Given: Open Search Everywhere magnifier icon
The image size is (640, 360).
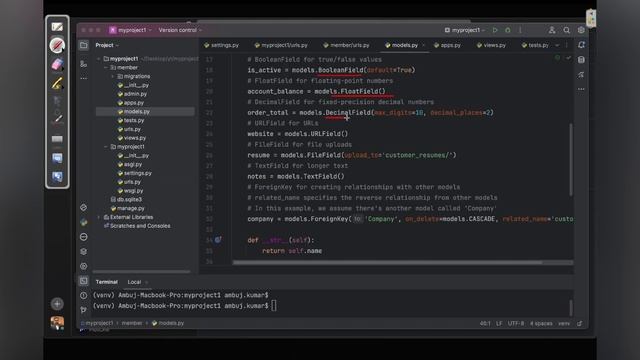Looking at the screenshot, I should (x=567, y=30).
